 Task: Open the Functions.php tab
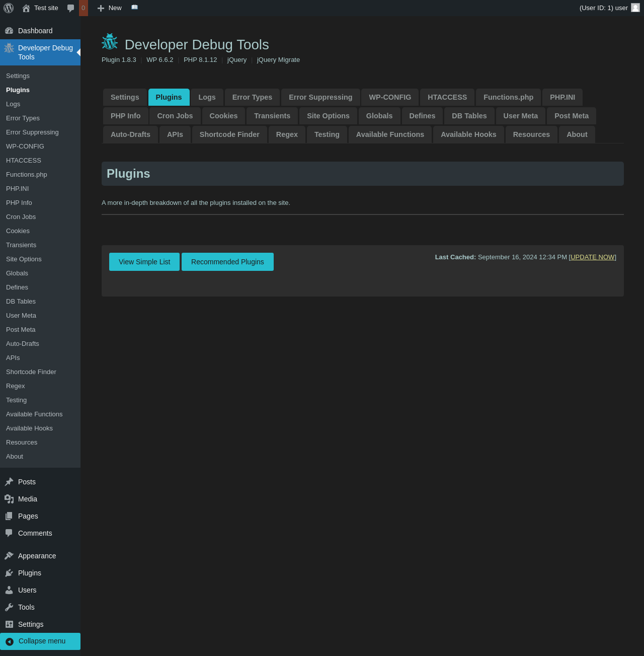[508, 97]
